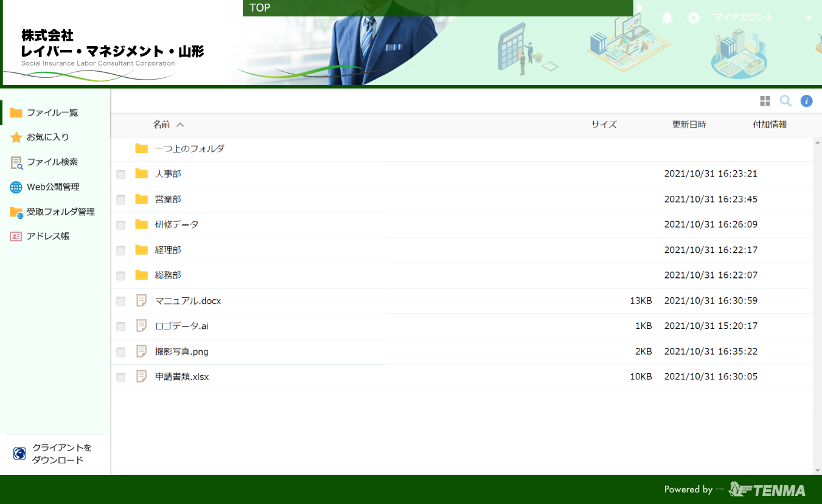
Task: Tick the checkbox for 申請書類.xlsx
Action: coord(121,378)
